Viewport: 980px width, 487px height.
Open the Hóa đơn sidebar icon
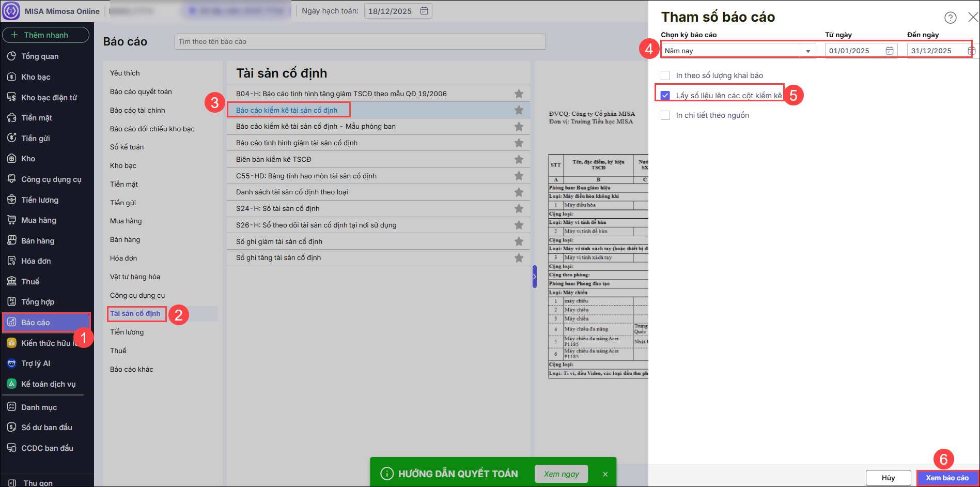11,261
